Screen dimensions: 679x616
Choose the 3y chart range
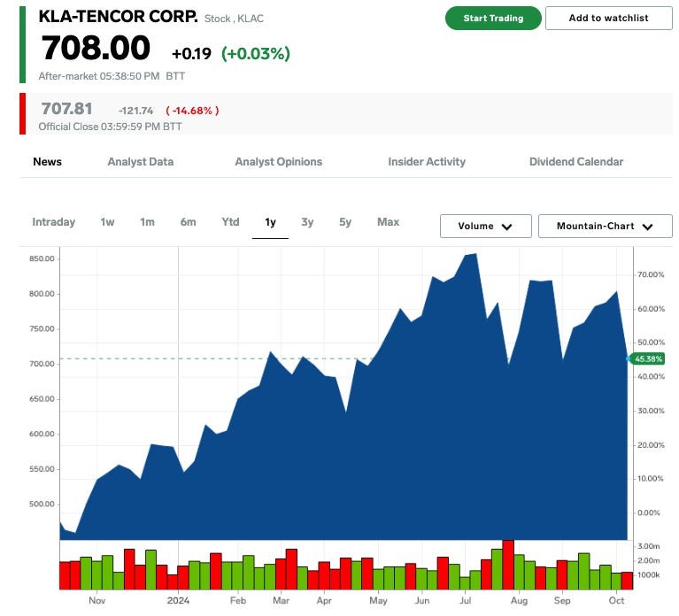[307, 222]
